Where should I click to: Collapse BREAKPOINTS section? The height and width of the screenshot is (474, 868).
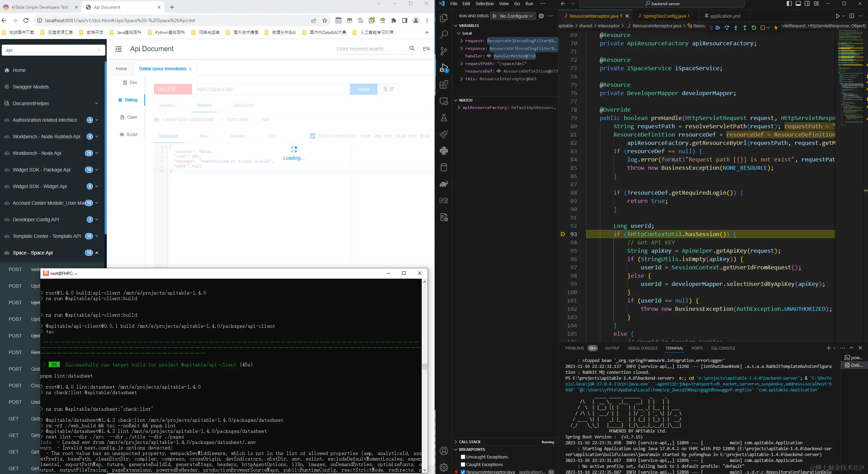point(456,449)
